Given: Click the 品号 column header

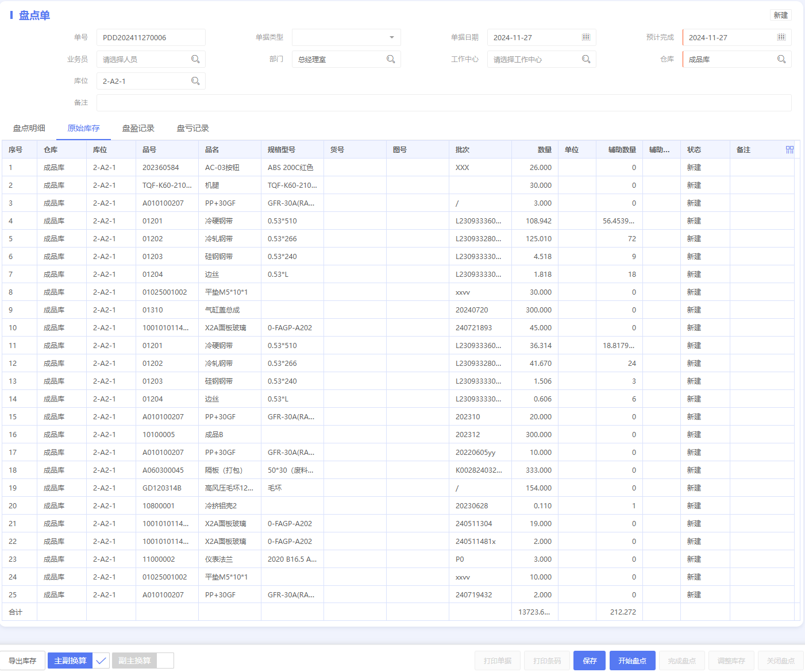Looking at the screenshot, I should coord(167,149).
